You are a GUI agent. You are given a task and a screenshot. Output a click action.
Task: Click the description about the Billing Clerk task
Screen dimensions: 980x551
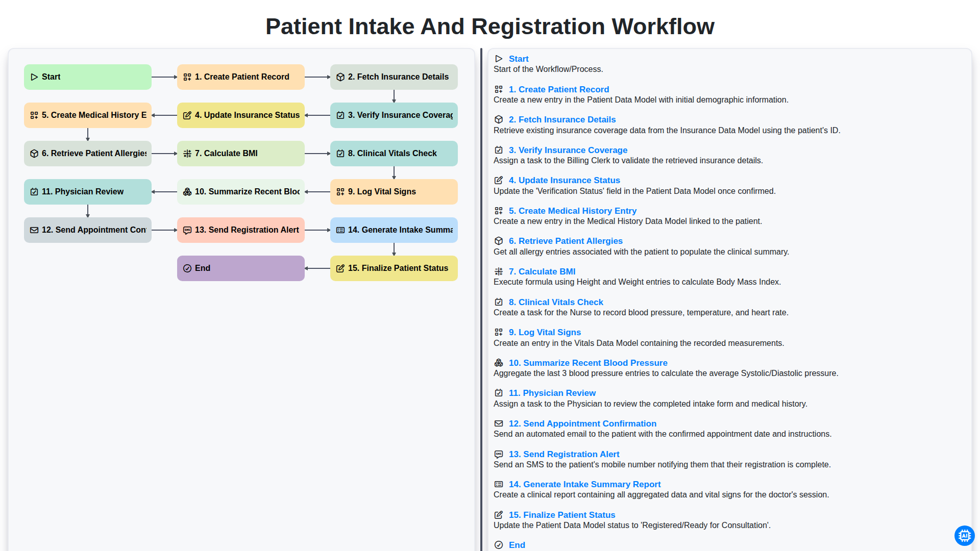pos(628,161)
